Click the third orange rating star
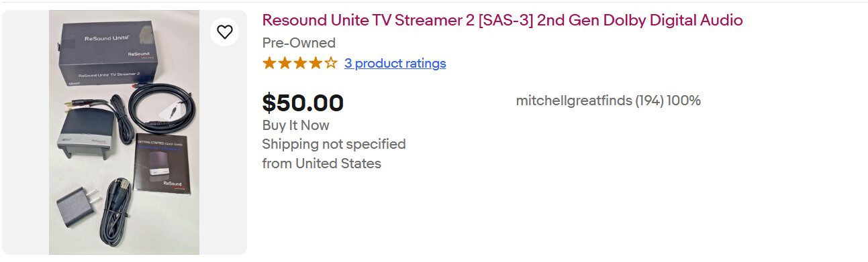The image size is (868, 262). tap(300, 64)
